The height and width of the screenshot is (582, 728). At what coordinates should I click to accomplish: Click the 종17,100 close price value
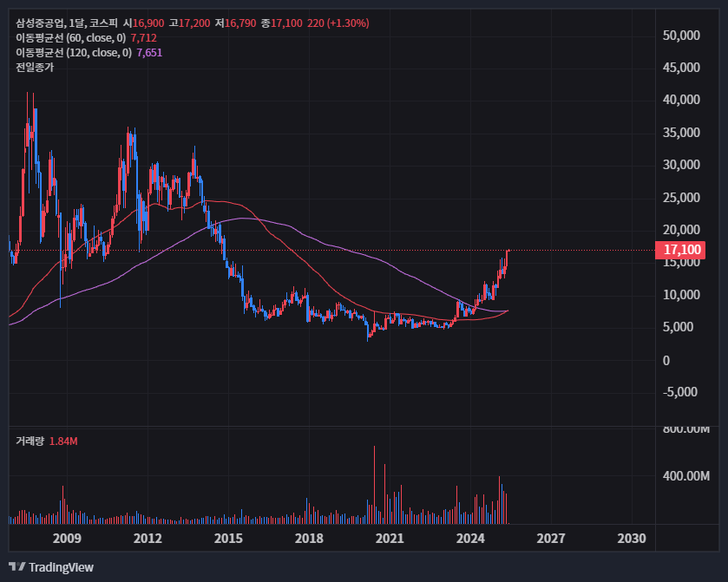tap(281, 23)
